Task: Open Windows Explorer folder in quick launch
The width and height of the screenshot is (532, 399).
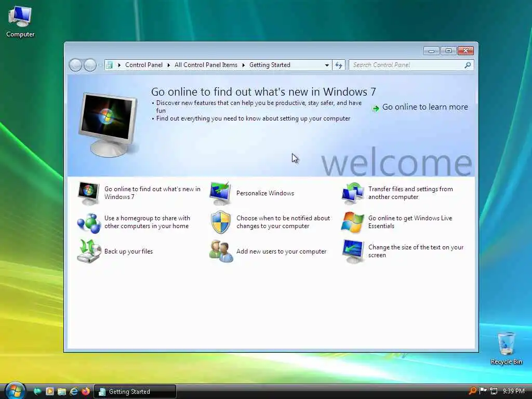Action: pyautogui.click(x=61, y=391)
